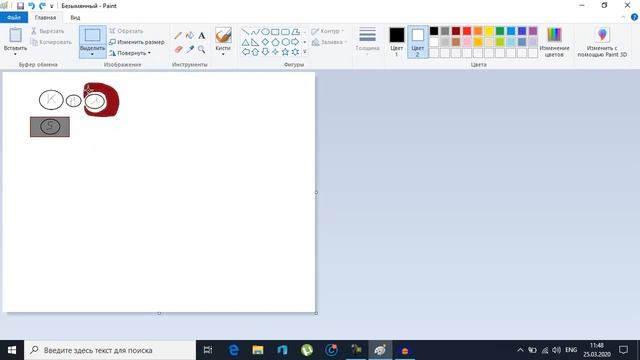Viewport: 640px width, 360px height.
Task: Choose the Five-point star shape
Action: [x=285, y=52]
